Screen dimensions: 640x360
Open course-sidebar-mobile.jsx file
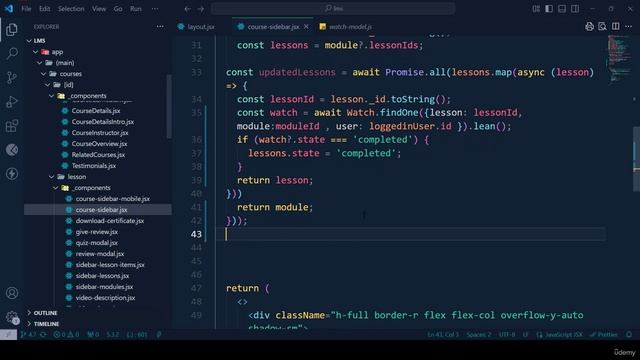[x=112, y=199]
